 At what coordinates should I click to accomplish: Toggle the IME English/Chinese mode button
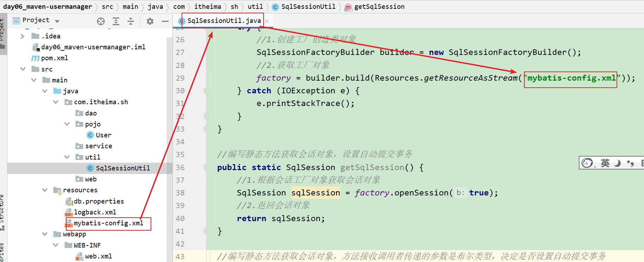[605, 163]
